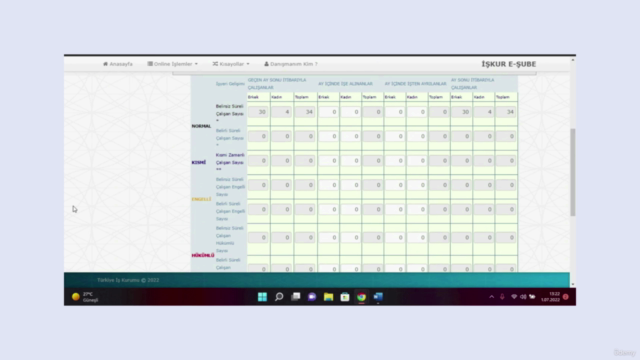Click the ENGELLİ category label

(201, 199)
